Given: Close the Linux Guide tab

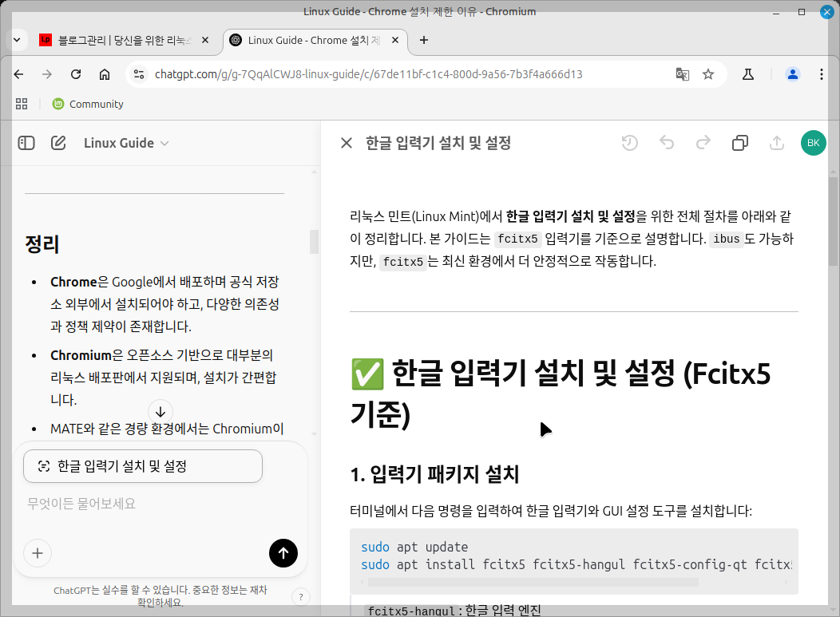Looking at the screenshot, I should click(395, 40).
